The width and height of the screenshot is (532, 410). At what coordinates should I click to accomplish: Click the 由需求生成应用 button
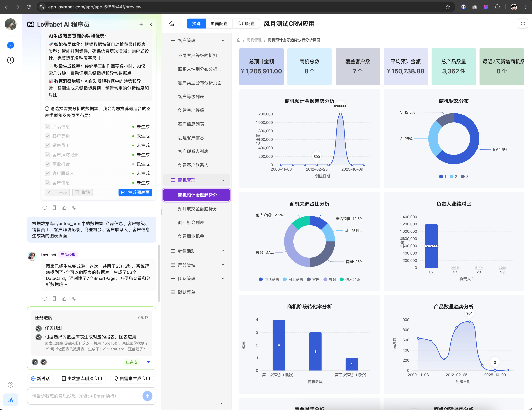(132, 379)
